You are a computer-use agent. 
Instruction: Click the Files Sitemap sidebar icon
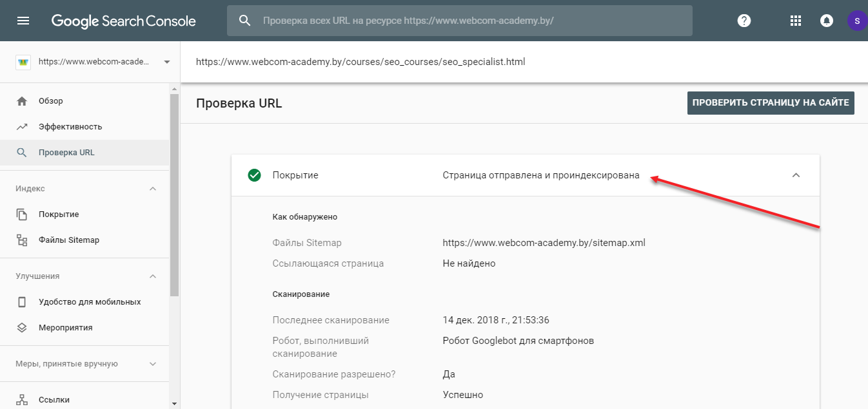[22, 240]
